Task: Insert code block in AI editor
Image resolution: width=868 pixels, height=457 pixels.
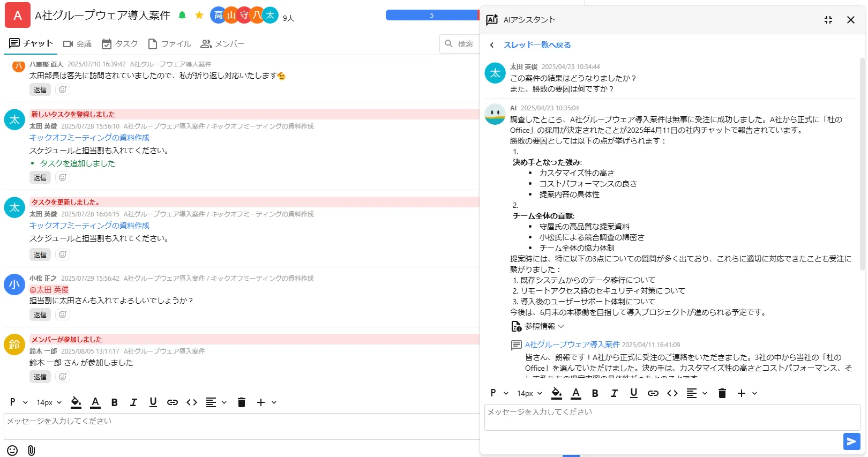Action: (672, 393)
